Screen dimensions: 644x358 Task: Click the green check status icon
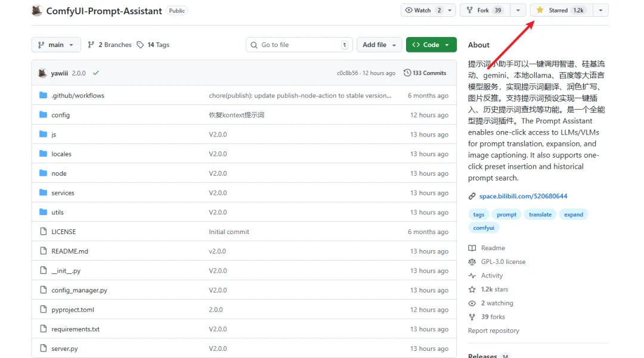pos(96,73)
